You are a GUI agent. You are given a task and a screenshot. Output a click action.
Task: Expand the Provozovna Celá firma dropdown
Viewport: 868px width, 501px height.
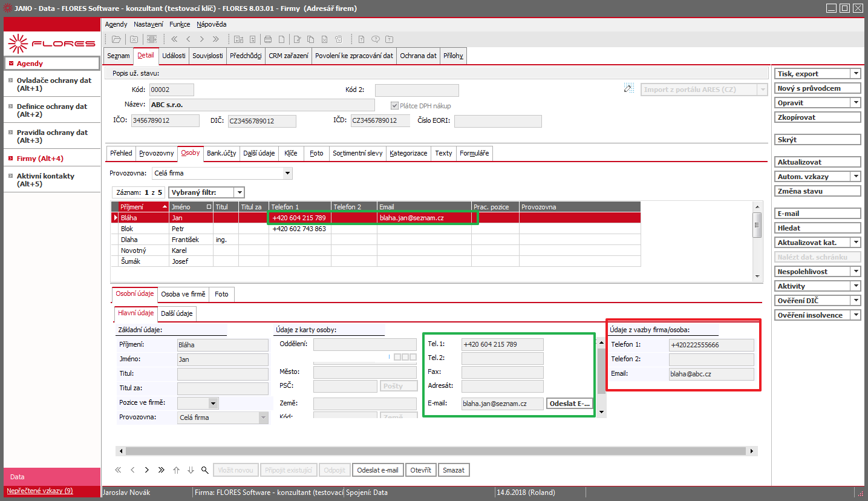[287, 173]
